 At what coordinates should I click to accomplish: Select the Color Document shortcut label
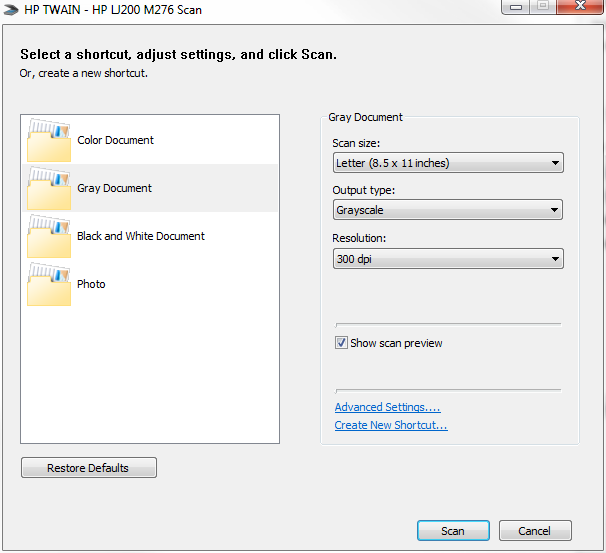click(x=115, y=140)
